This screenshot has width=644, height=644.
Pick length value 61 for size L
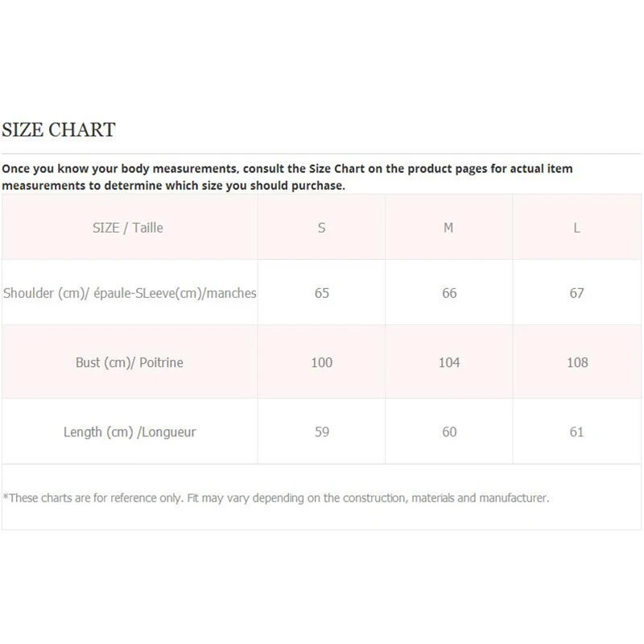[x=576, y=432]
